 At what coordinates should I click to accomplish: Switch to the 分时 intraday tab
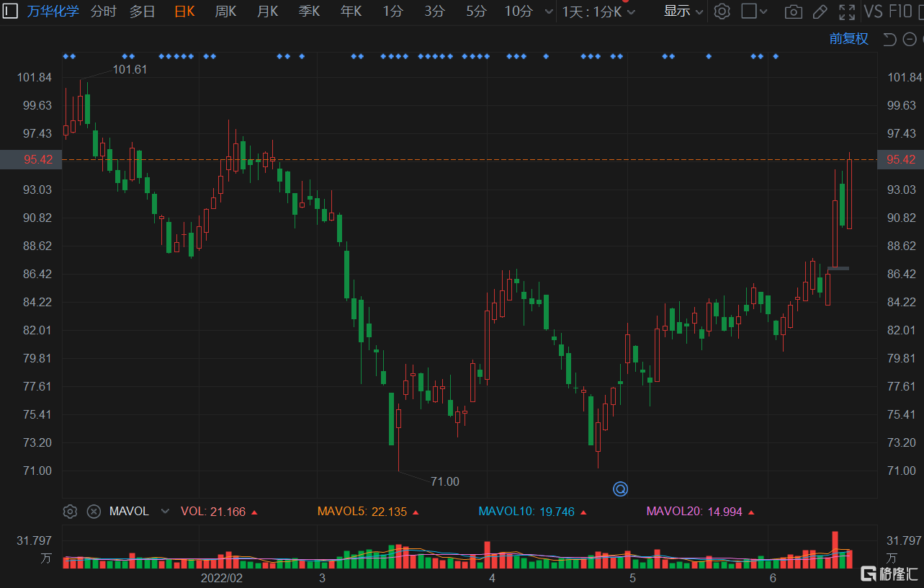(103, 12)
